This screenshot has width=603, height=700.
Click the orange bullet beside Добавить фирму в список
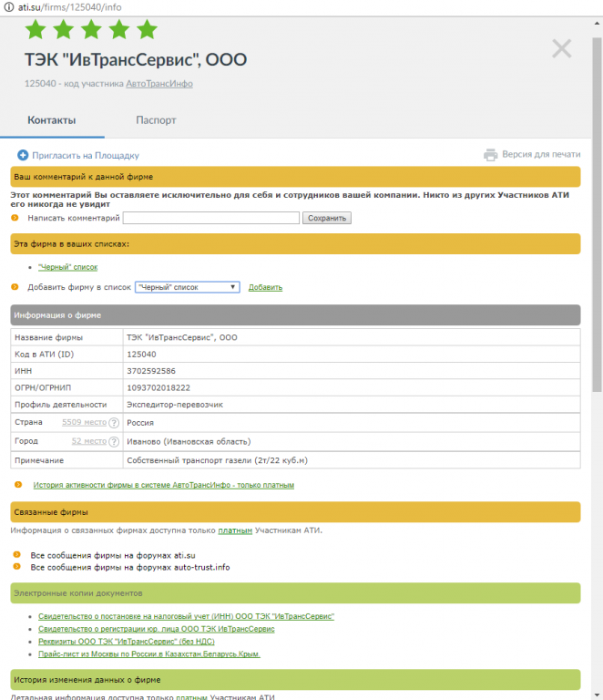click(15, 286)
